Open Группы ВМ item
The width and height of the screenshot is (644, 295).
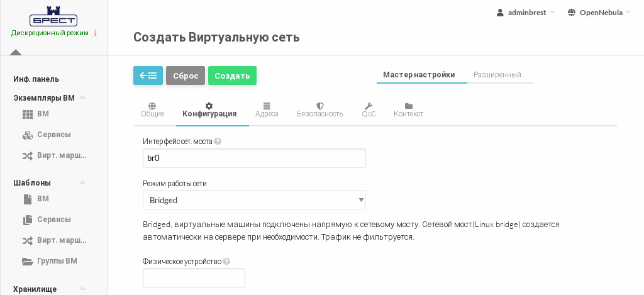[x=57, y=260]
